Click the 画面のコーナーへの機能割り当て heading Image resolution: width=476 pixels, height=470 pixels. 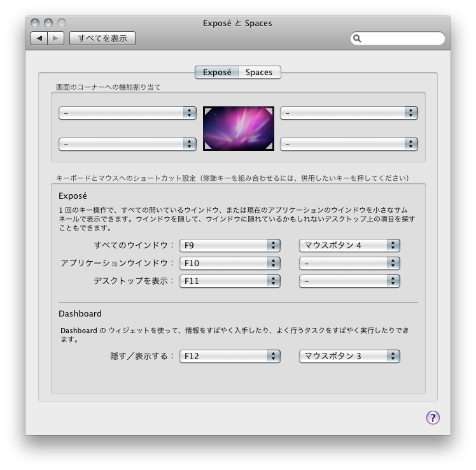point(108,87)
